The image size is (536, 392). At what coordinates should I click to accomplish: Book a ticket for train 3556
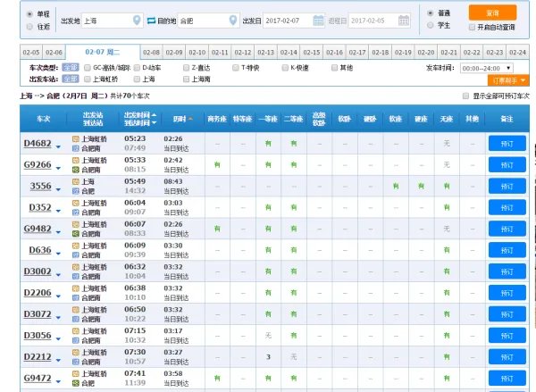point(507,186)
